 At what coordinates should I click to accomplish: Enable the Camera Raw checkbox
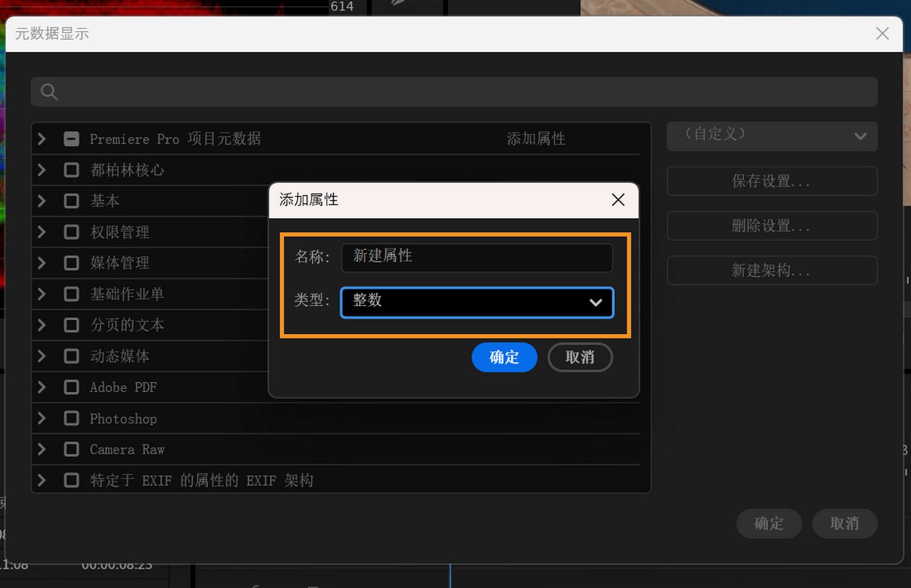point(71,449)
